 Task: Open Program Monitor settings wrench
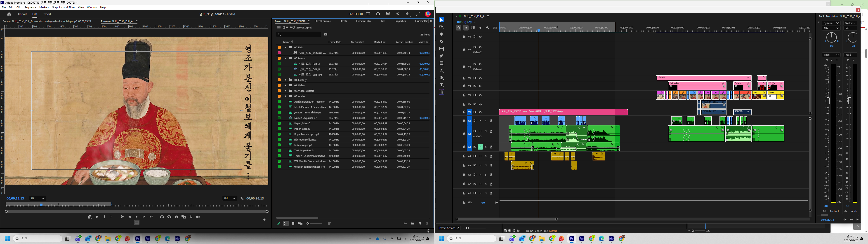[x=242, y=199]
